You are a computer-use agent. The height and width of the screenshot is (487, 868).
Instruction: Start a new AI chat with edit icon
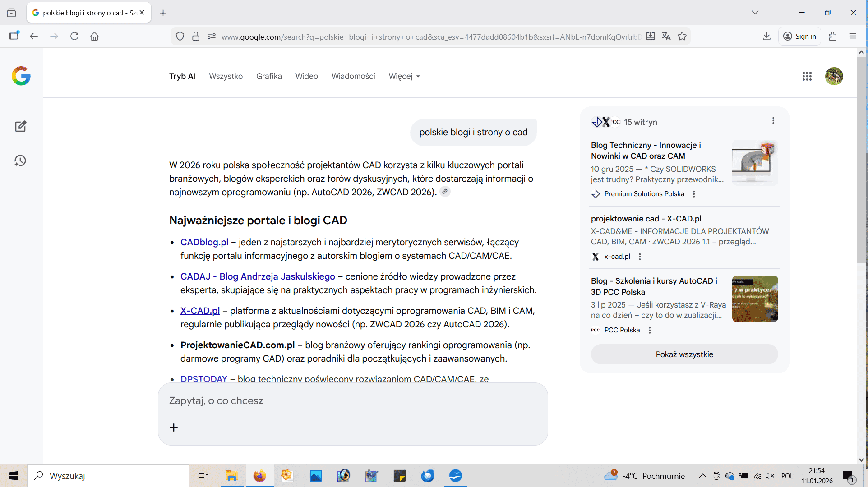[20, 126]
